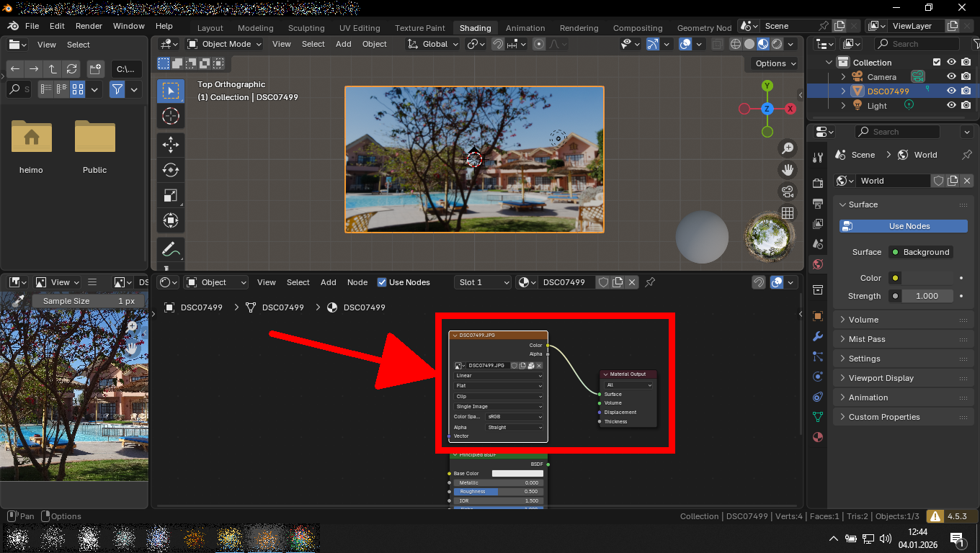The image size is (980, 553).
Task: Select the Move tool in viewport toolbar
Action: (x=171, y=145)
